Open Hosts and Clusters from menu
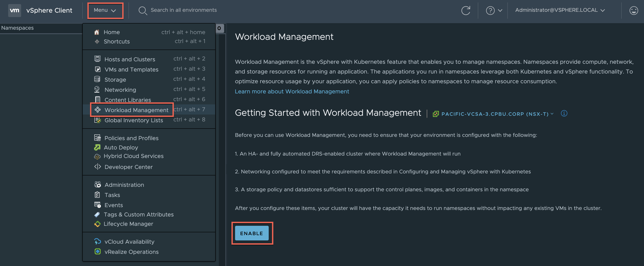The image size is (644, 266). tap(129, 59)
